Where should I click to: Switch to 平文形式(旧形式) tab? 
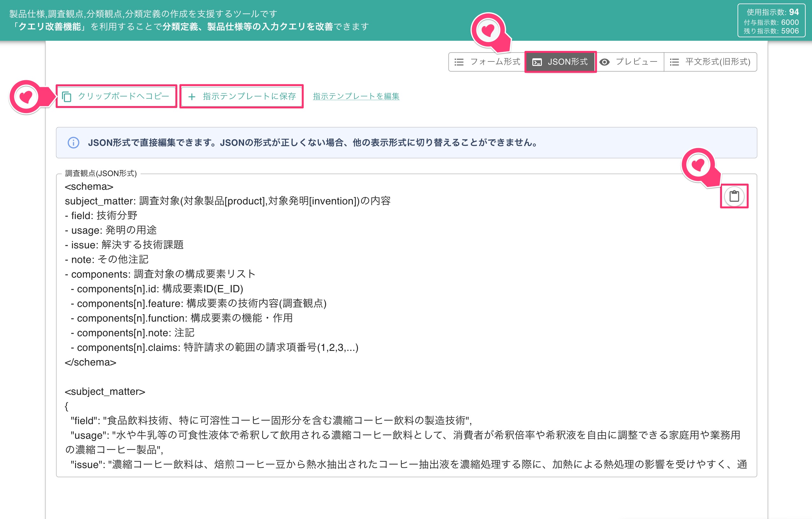[x=710, y=62]
